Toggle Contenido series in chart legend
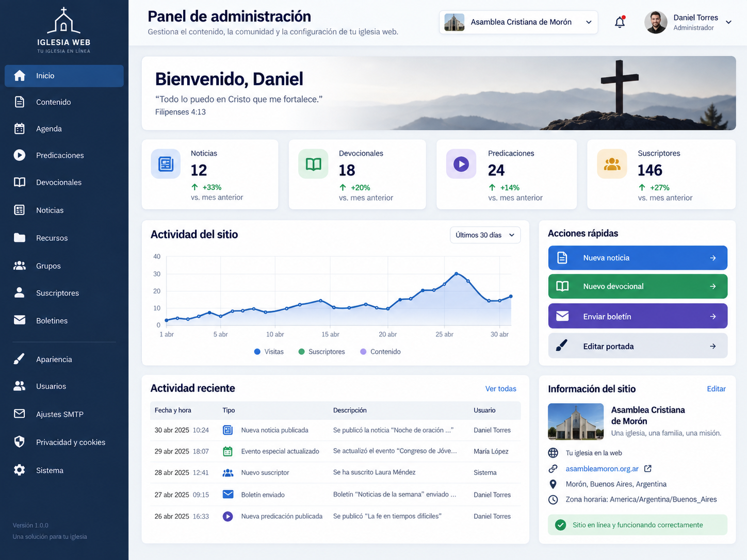Viewport: 747px width, 560px height. (x=380, y=352)
